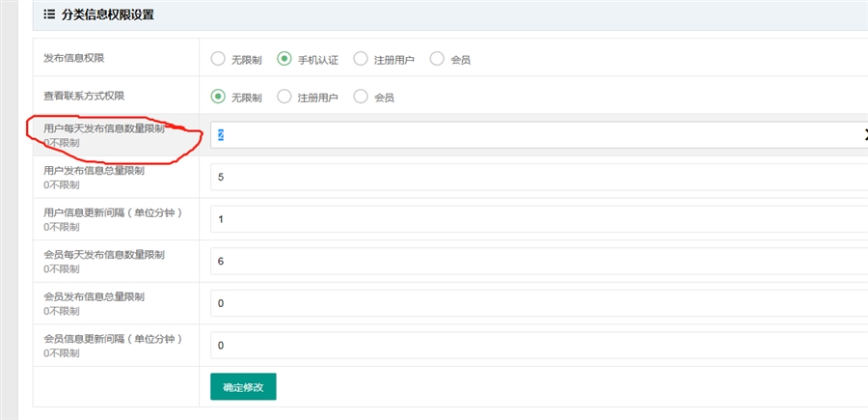
Task: Click the list icon beside 分类信息权限设置
Action: 49,14
